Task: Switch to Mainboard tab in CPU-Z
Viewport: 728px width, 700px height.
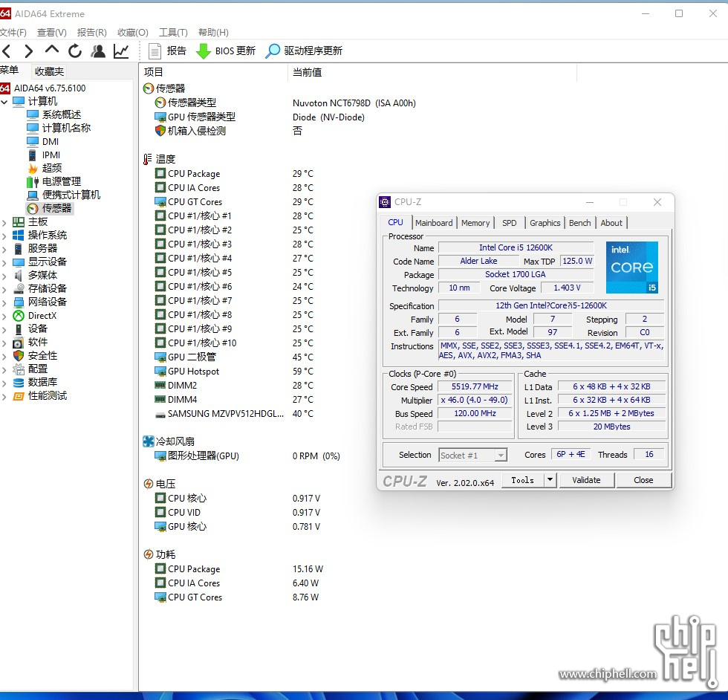Action: [x=434, y=223]
